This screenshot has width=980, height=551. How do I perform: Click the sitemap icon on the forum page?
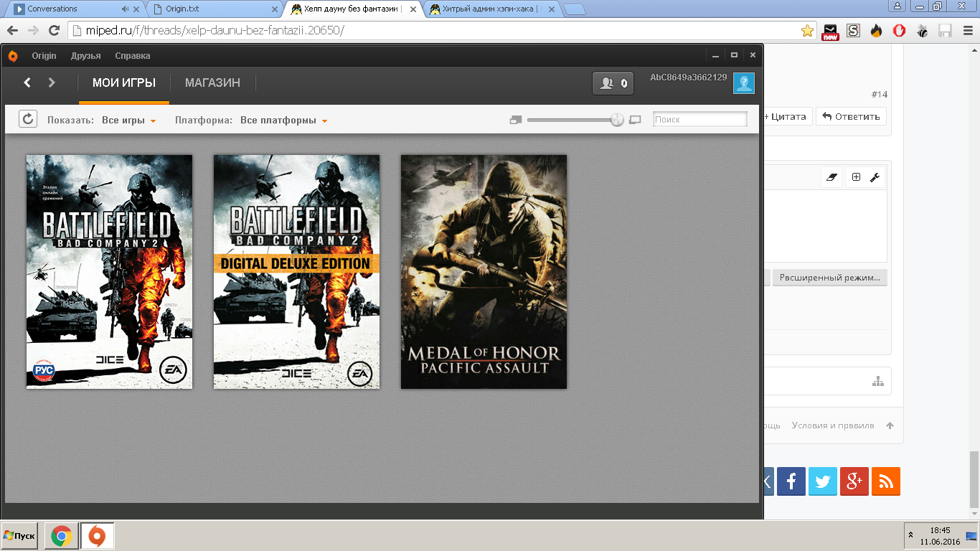(878, 381)
